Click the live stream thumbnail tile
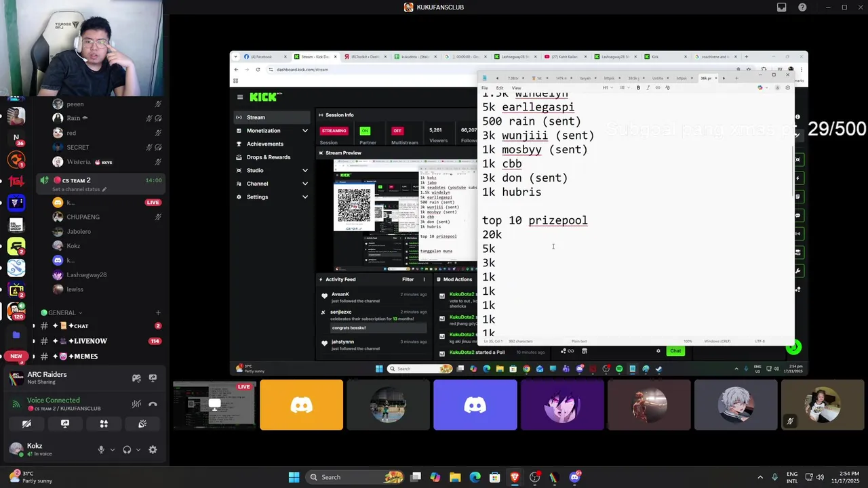This screenshot has width=868, height=488. coord(214,405)
